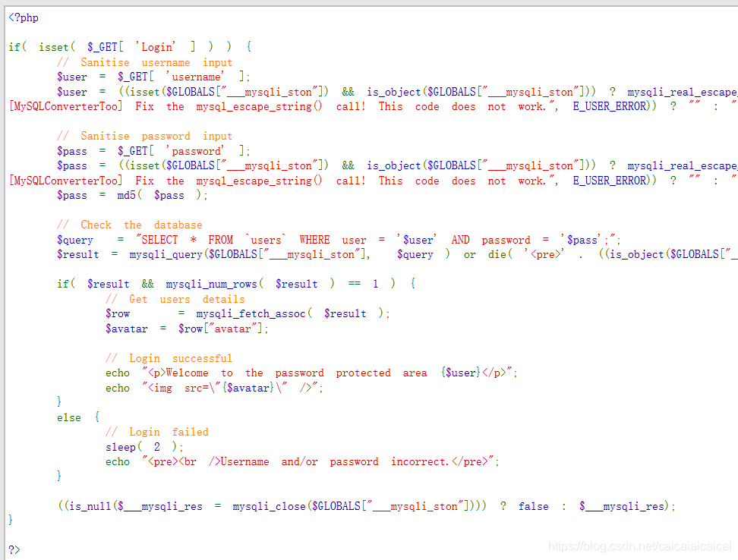The image size is (738, 560).
Task: Click 'protected' in the welcome message
Action: [x=363, y=373]
